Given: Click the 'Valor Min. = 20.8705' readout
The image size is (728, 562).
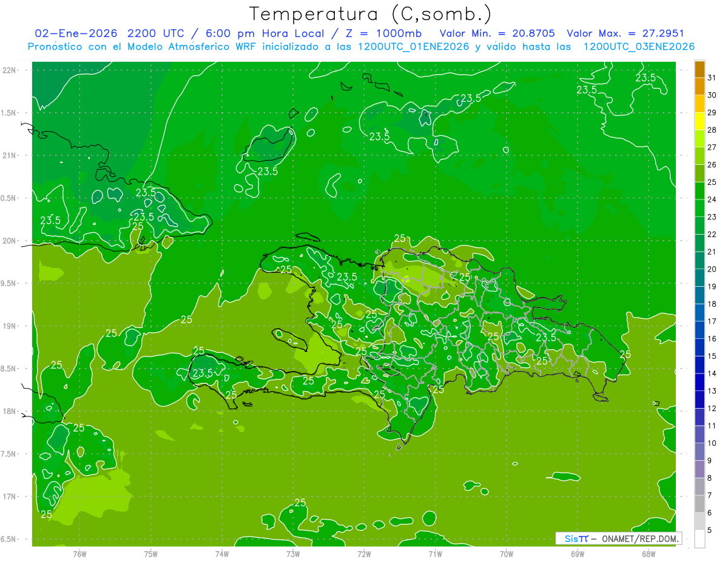Looking at the screenshot, I should [497, 33].
